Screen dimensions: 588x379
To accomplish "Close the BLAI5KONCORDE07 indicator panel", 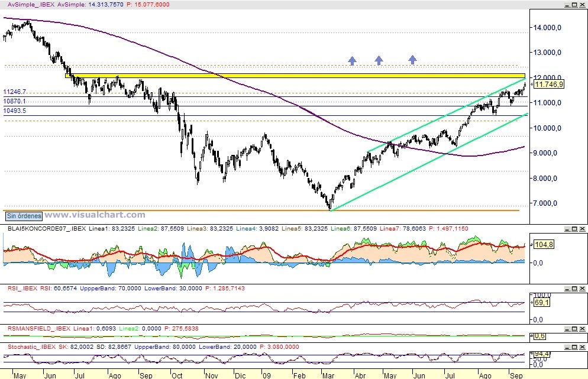I will tap(582, 229).
